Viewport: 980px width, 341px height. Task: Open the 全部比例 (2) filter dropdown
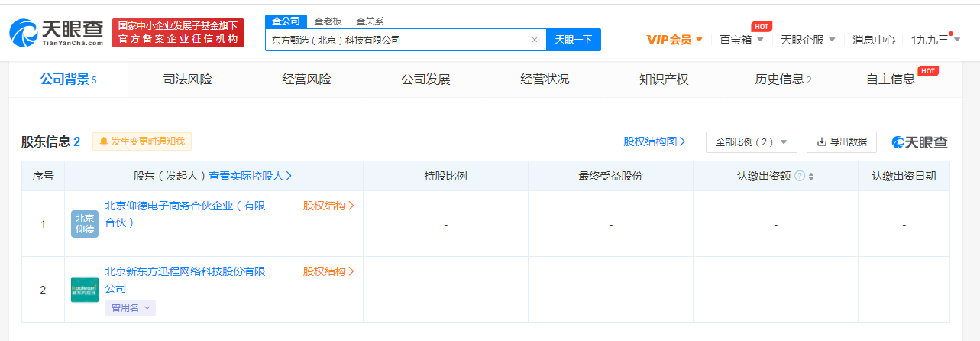click(x=752, y=141)
